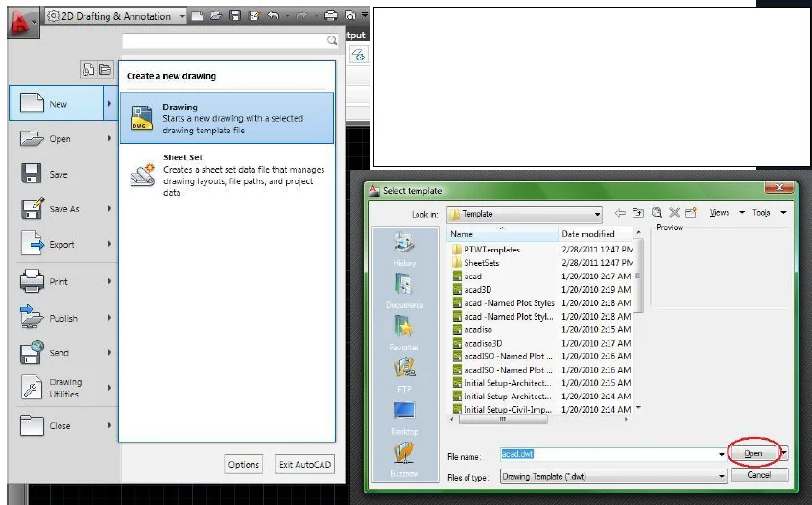Click the Create New Folder icon in dialog
The image size is (812, 505).
691,213
